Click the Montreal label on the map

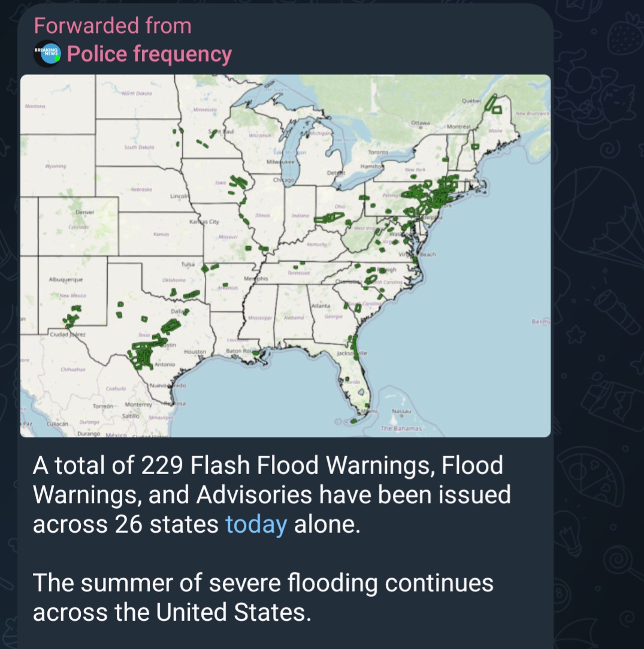pos(459,127)
